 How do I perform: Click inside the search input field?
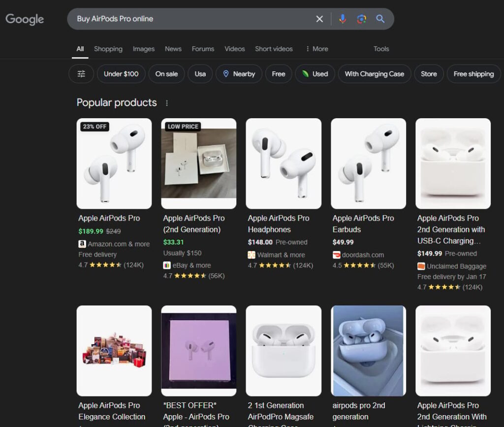(193, 19)
